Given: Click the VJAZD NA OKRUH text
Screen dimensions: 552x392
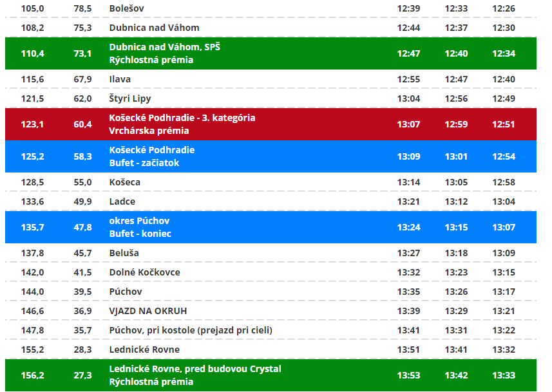Looking at the screenshot, I should (x=148, y=311).
